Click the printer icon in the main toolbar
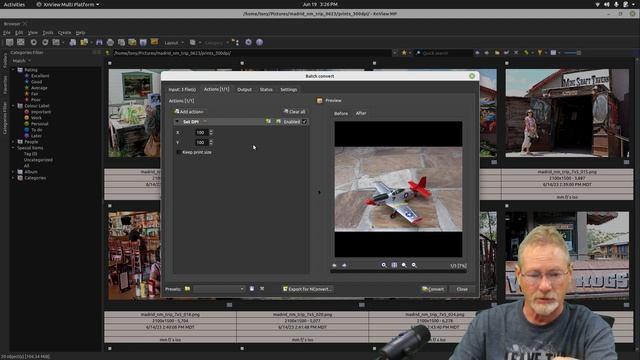Viewport: 640px width, 360px height. pos(110,42)
